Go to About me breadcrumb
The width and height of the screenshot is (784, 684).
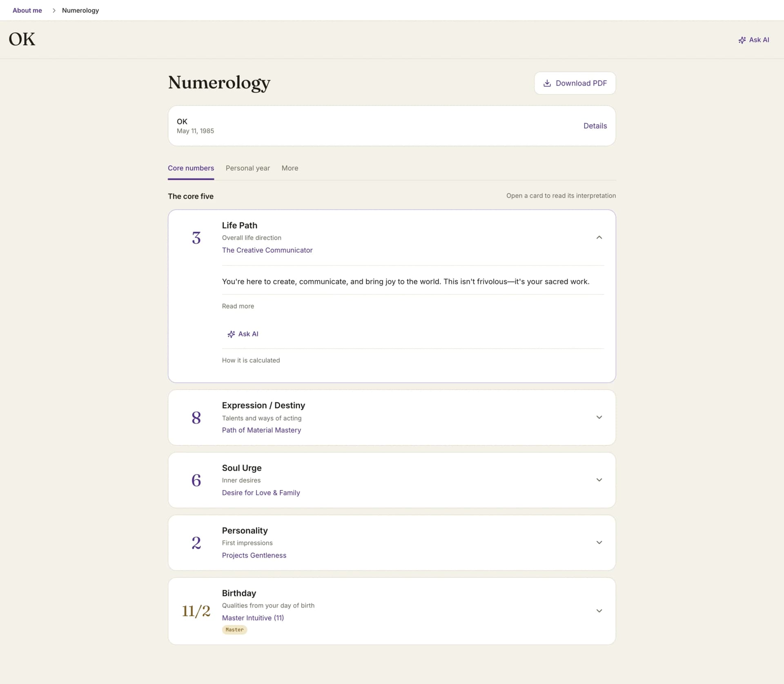pos(27,11)
